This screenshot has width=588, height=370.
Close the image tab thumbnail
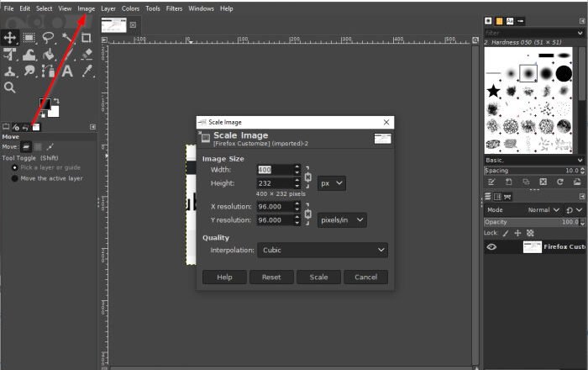(x=133, y=24)
